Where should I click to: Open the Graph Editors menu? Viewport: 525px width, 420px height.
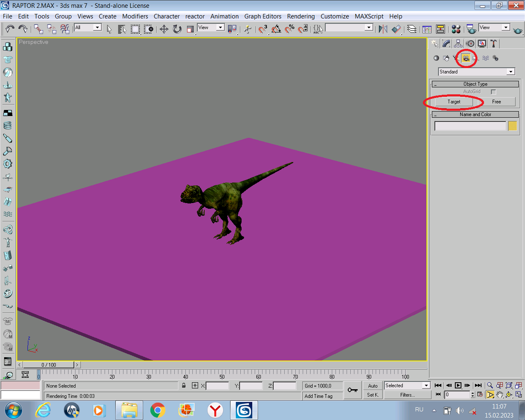click(263, 16)
